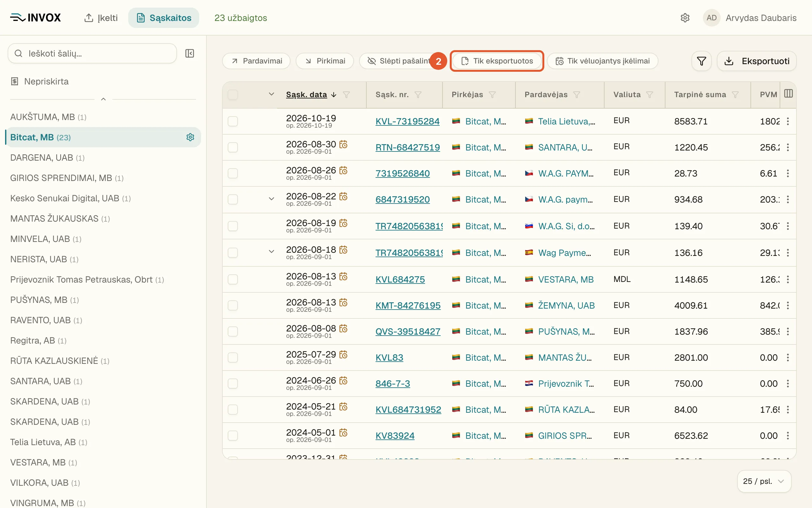
Task: Click filter icon on Tarpinė suma column
Action: 735,95
